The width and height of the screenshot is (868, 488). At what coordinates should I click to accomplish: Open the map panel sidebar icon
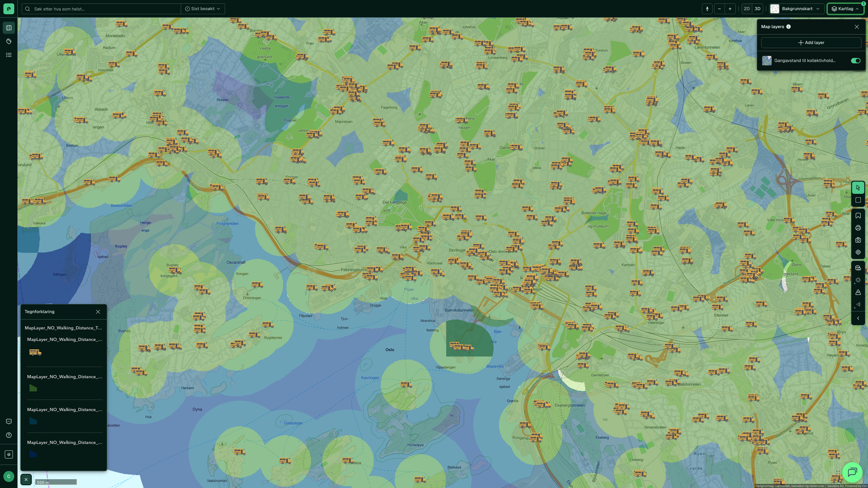point(9,28)
